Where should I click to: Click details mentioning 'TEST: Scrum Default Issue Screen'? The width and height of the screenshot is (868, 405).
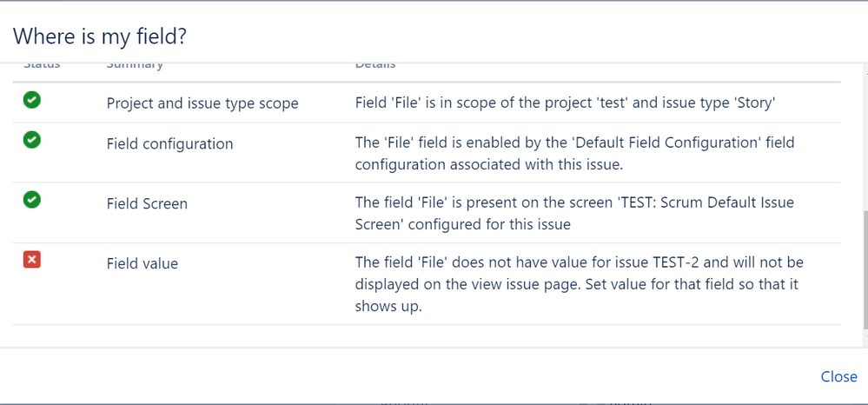(574, 214)
